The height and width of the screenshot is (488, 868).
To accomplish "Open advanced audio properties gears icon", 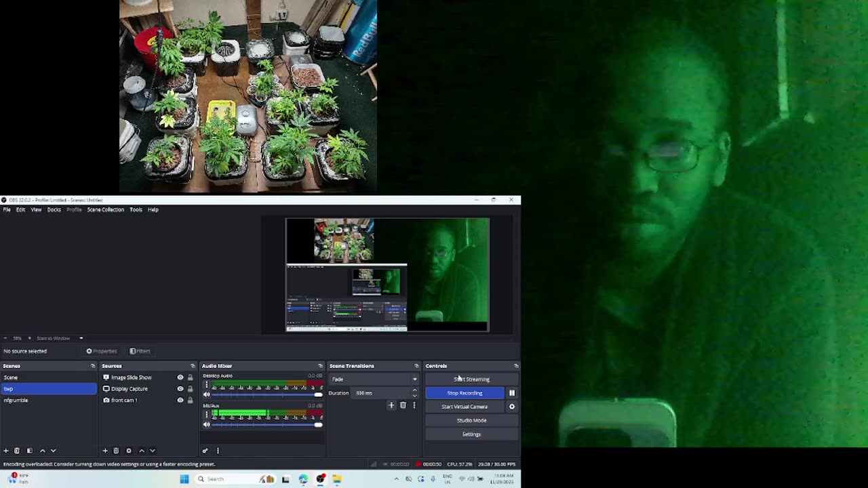I will point(205,451).
